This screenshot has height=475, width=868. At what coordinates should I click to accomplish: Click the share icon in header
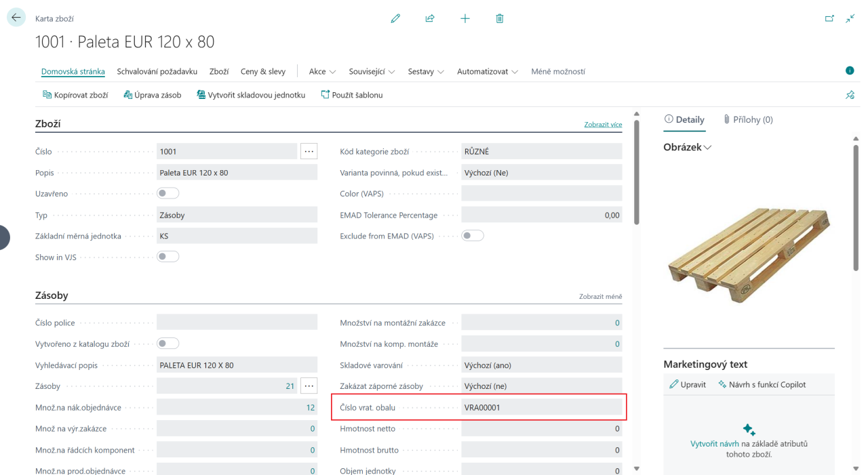[430, 19]
